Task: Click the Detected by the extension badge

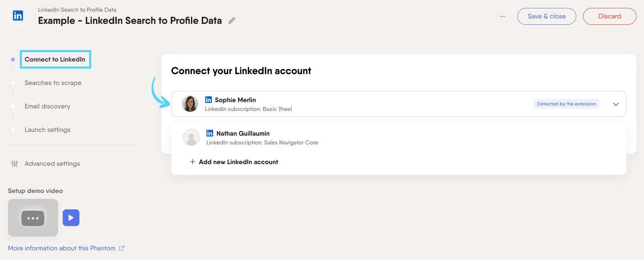Action: pyautogui.click(x=566, y=104)
